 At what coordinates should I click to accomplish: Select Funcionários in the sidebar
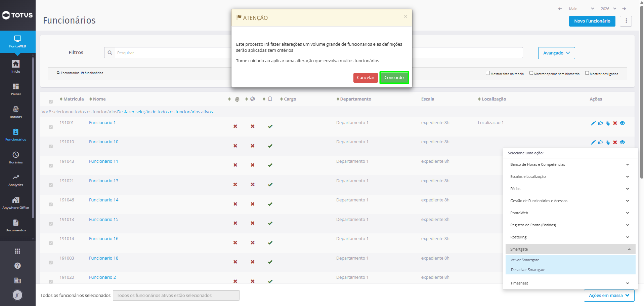(16, 135)
